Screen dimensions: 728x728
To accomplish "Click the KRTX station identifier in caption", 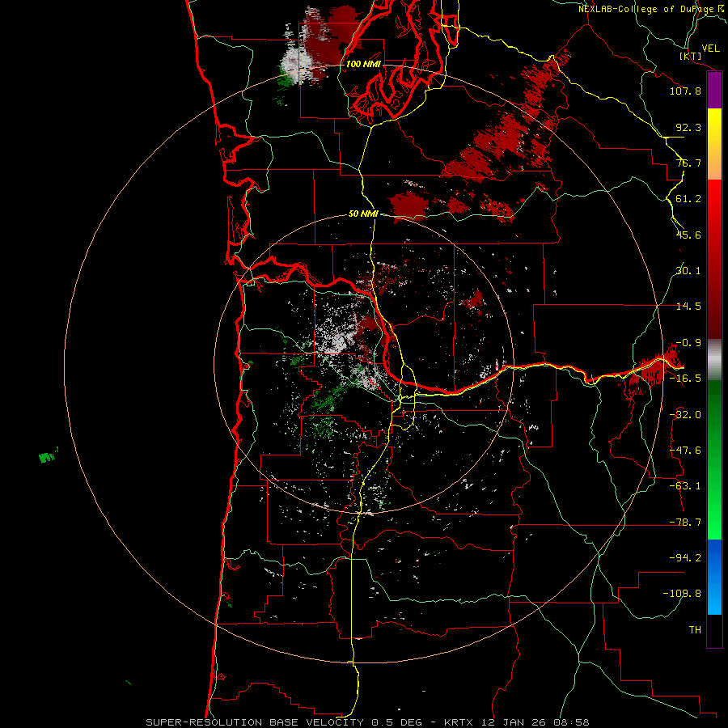I will pos(458,722).
